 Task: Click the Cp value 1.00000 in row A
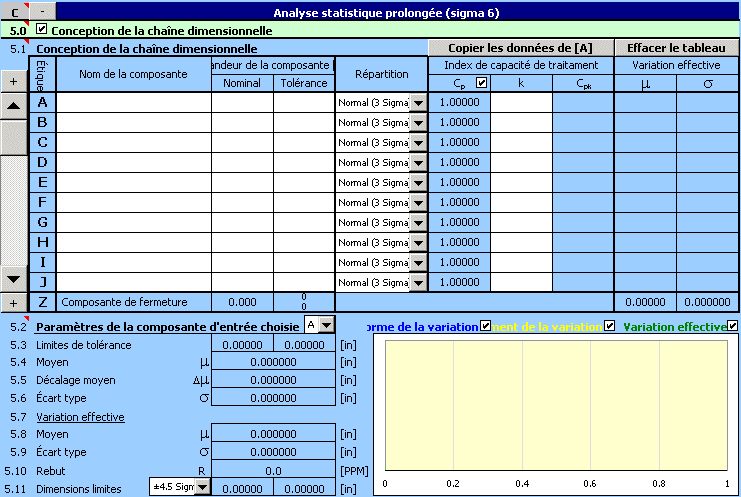coord(459,103)
